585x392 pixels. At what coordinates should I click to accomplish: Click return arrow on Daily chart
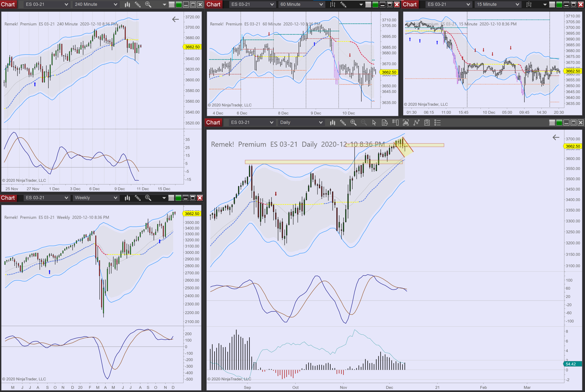(556, 137)
